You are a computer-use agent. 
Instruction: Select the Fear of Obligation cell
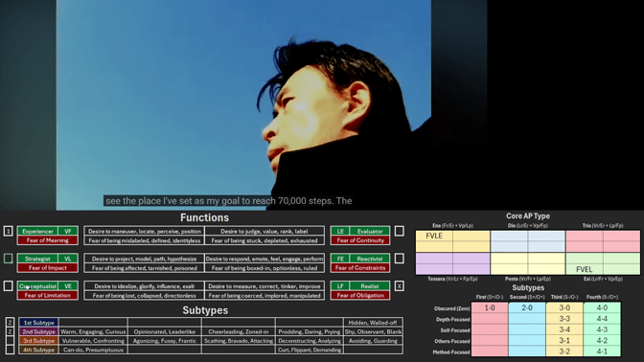360,296
